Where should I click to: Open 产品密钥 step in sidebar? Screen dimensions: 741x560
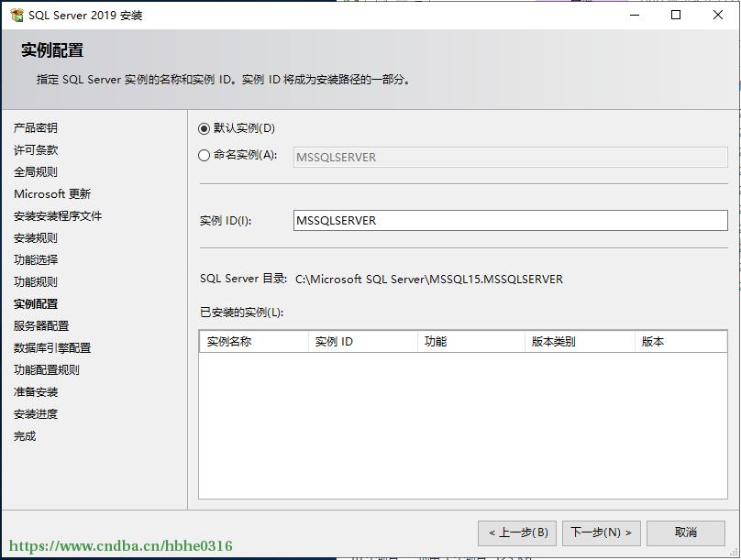pos(36,128)
